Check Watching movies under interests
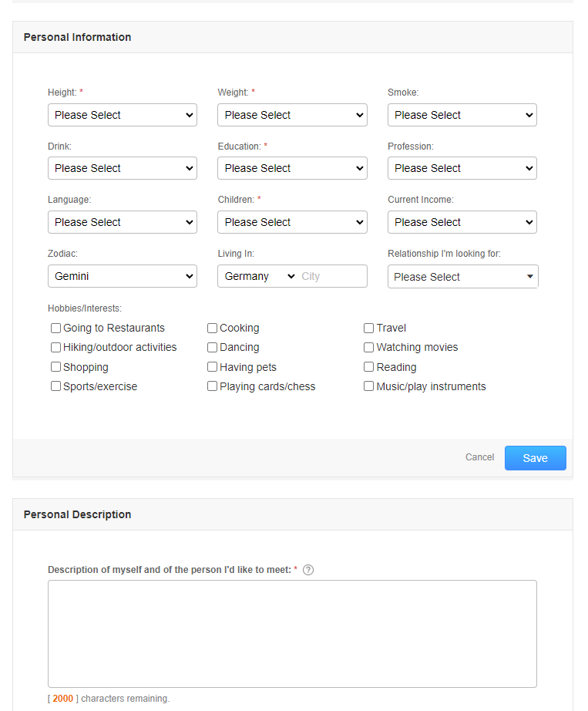 click(x=368, y=347)
